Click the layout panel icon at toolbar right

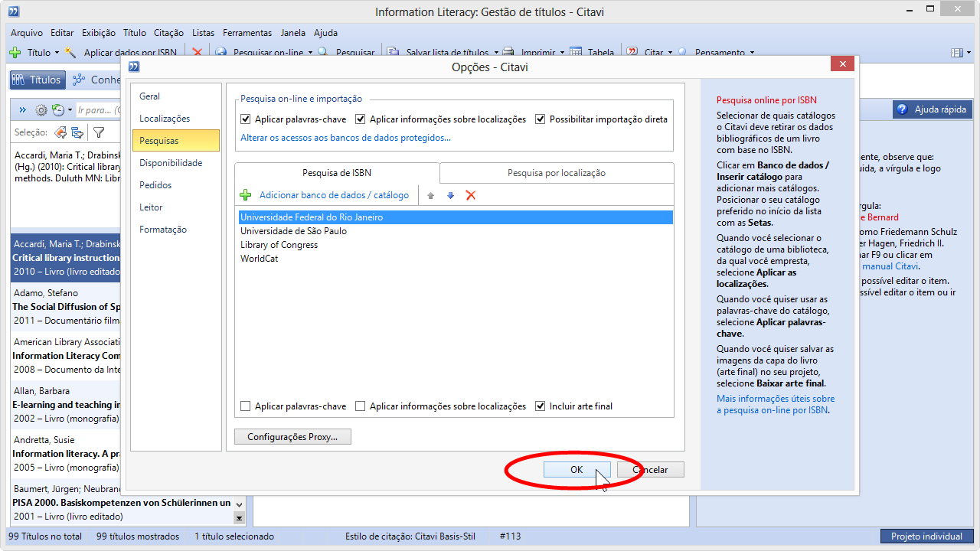pyautogui.click(x=956, y=53)
